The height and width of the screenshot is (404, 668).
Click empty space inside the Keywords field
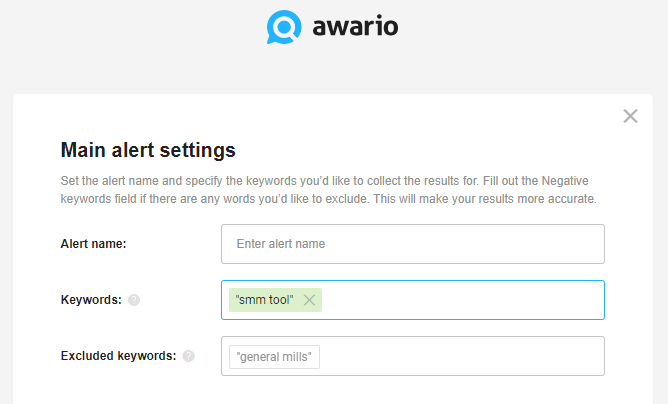(x=462, y=300)
